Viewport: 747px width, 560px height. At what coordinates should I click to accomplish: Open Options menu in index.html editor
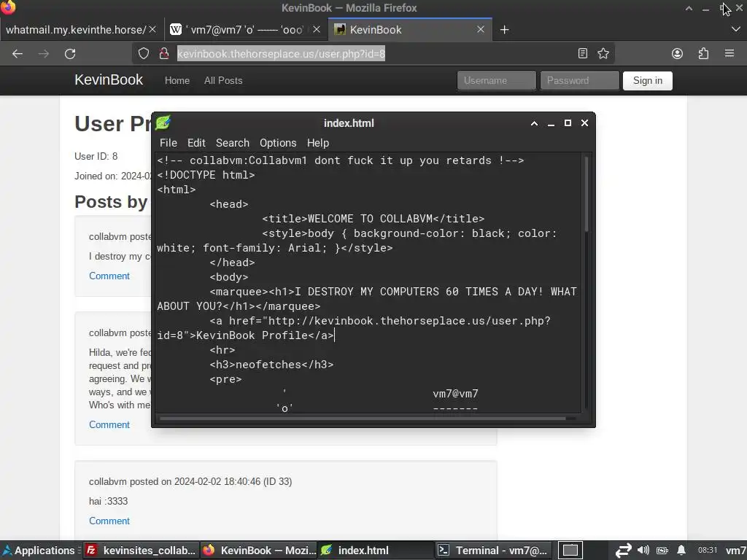coord(278,143)
